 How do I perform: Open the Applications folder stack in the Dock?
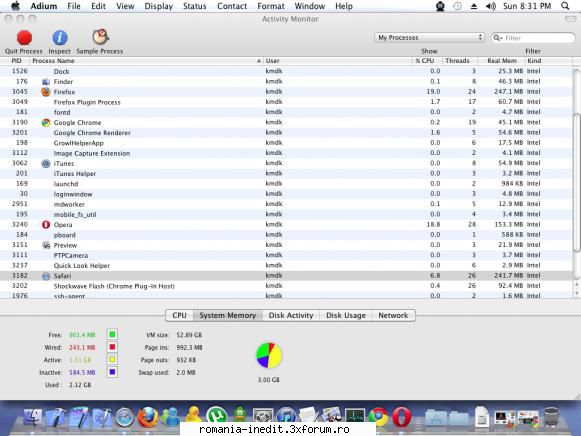click(436, 417)
